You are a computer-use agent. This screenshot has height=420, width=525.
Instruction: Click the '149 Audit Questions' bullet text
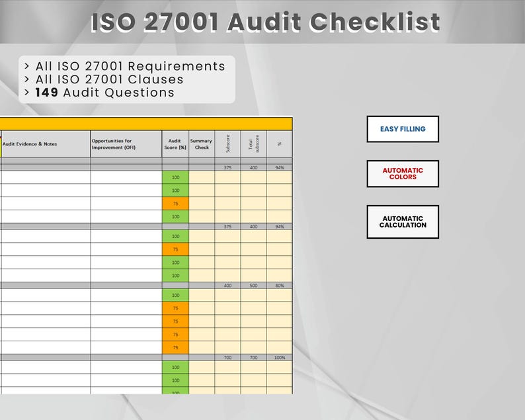(104, 93)
